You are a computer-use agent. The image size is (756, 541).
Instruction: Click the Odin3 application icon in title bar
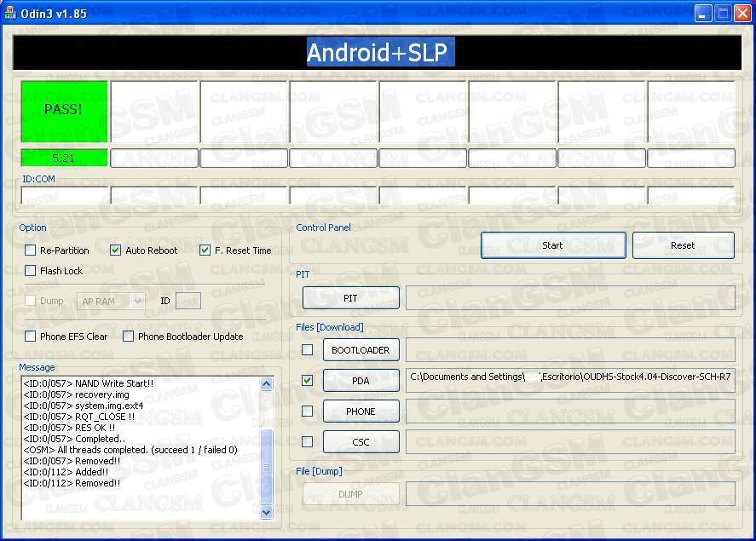[x=10, y=13]
